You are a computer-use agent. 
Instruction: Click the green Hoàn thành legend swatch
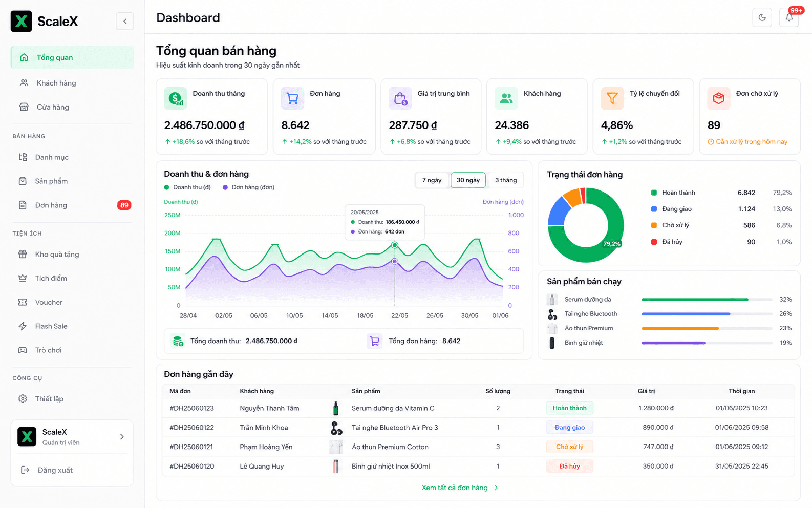tap(654, 193)
